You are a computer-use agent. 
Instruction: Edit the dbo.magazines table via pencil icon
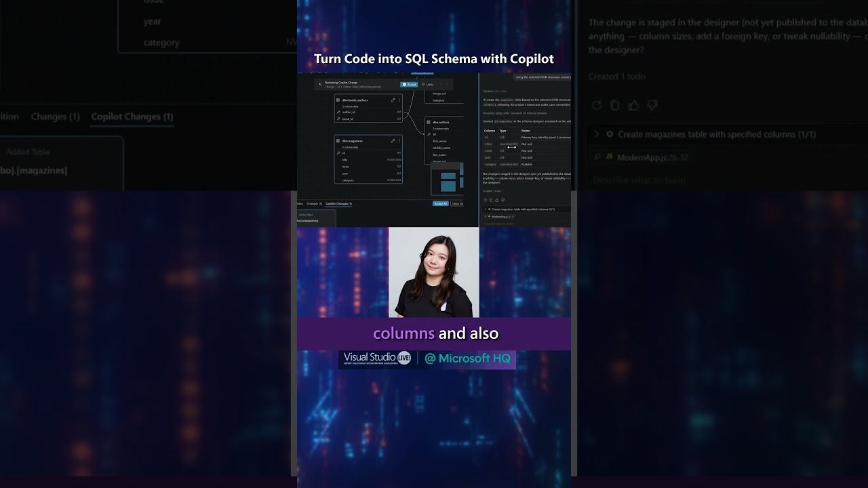point(393,141)
